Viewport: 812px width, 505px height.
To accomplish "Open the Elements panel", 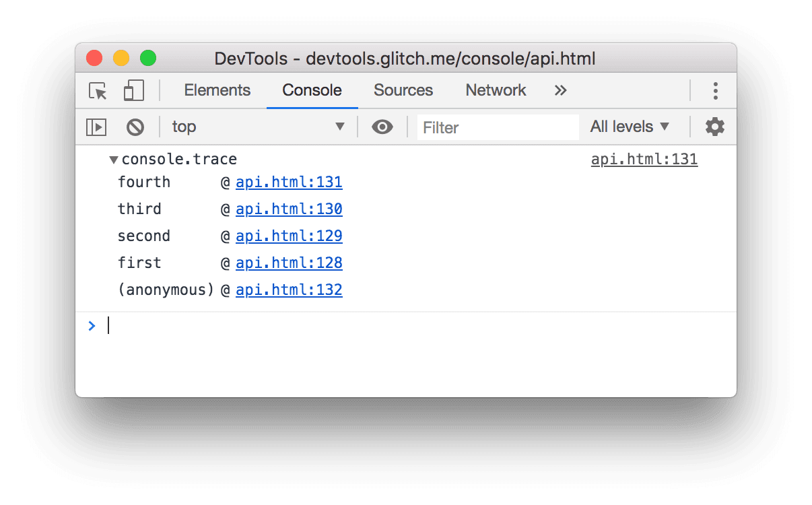I will (217, 90).
